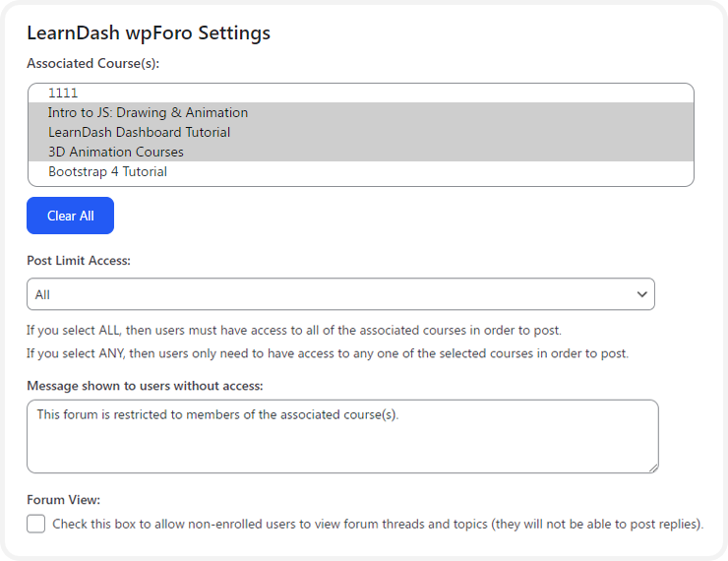Select Intro to JS: Drawing & Animation course
728x561 pixels.
pyautogui.click(x=361, y=112)
